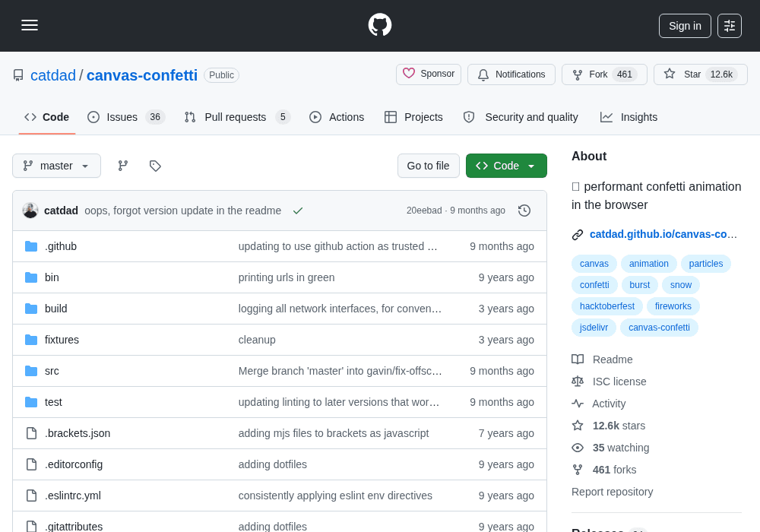Click the .github folder icon
This screenshot has width=760, height=532.
coord(31,246)
